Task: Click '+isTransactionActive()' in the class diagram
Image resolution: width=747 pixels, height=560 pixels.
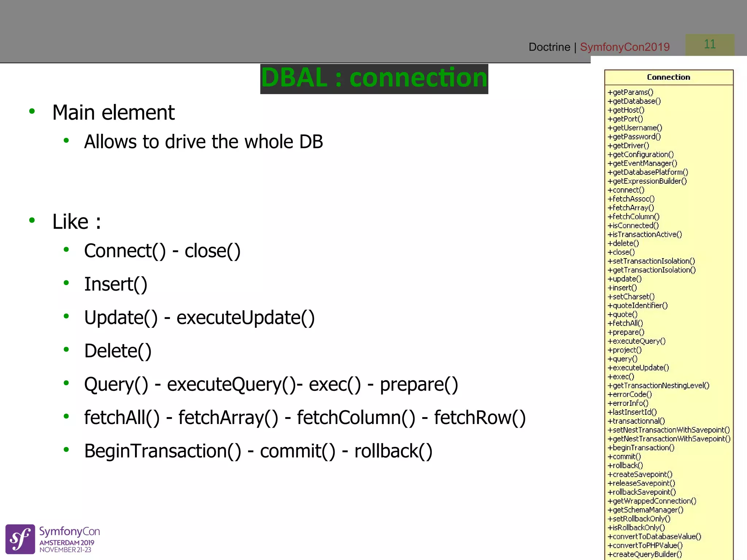Action: point(645,234)
